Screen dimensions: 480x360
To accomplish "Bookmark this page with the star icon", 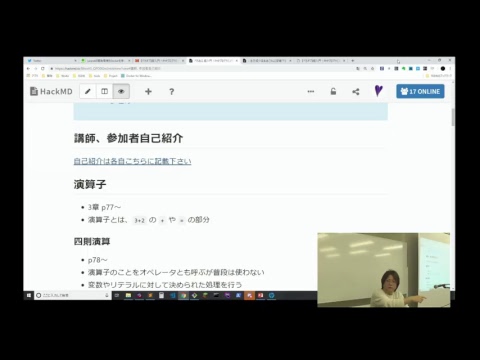I will (372, 68).
